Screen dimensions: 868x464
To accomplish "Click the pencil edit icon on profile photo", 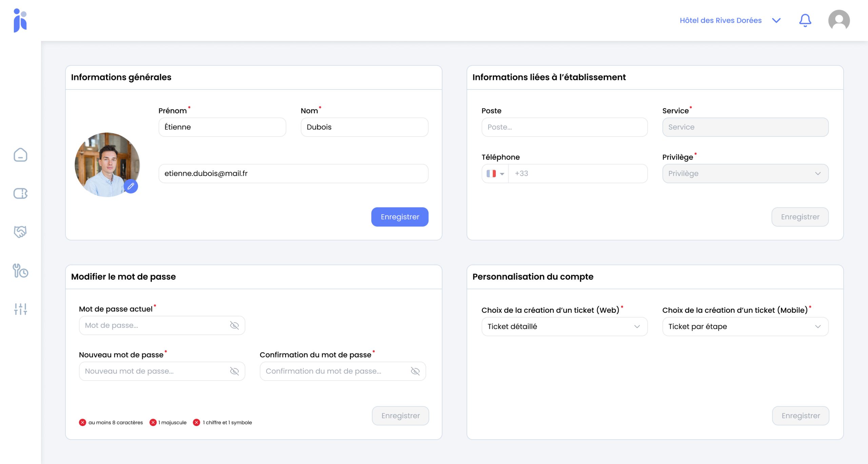I will pos(131,186).
